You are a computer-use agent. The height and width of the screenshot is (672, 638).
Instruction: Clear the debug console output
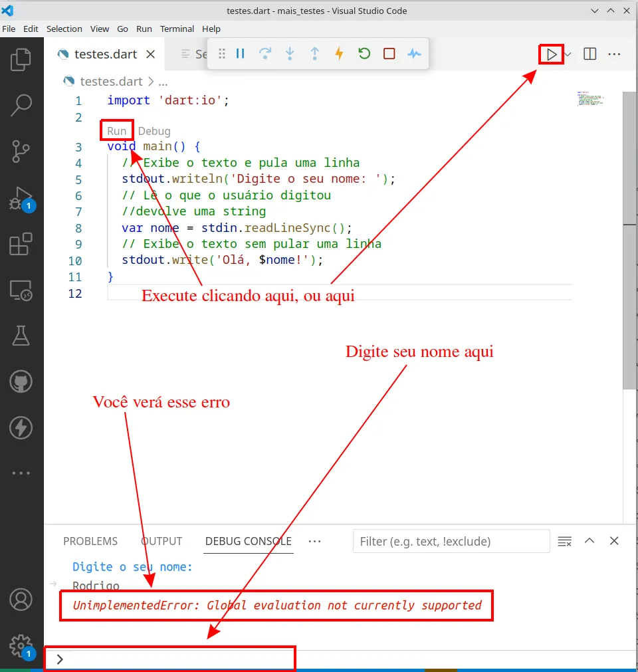(x=564, y=541)
